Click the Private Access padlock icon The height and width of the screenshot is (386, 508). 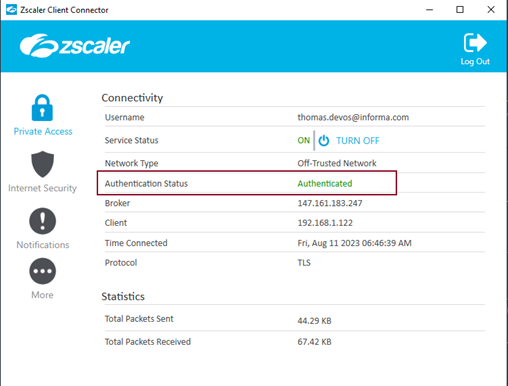[42, 108]
